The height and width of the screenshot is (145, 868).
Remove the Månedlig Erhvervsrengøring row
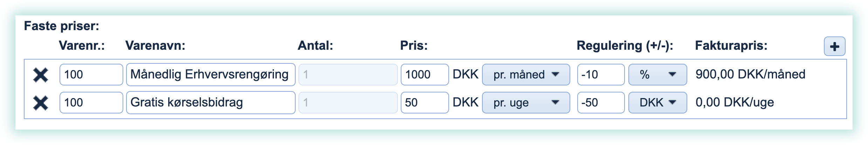(x=40, y=75)
